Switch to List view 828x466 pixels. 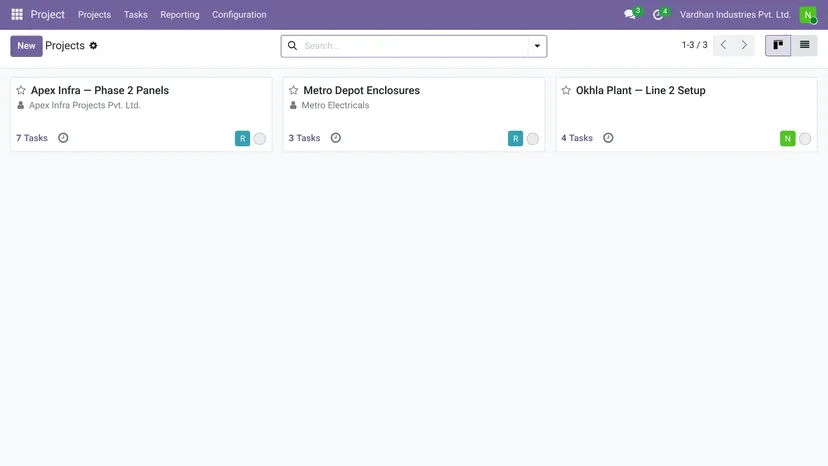click(804, 45)
